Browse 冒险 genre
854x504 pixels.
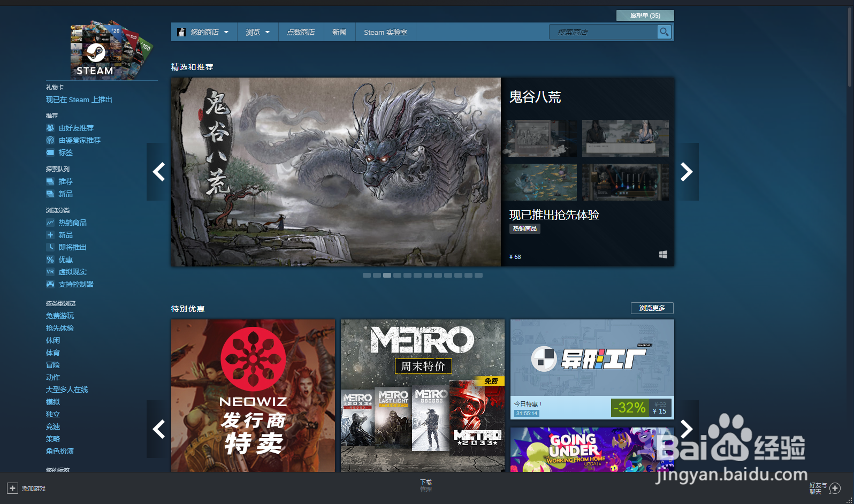pyautogui.click(x=53, y=365)
